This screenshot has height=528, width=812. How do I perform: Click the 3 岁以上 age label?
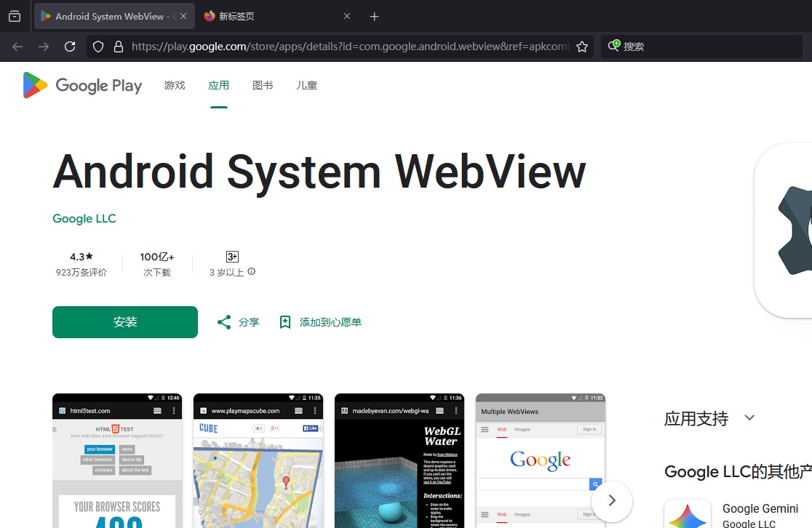(226, 272)
